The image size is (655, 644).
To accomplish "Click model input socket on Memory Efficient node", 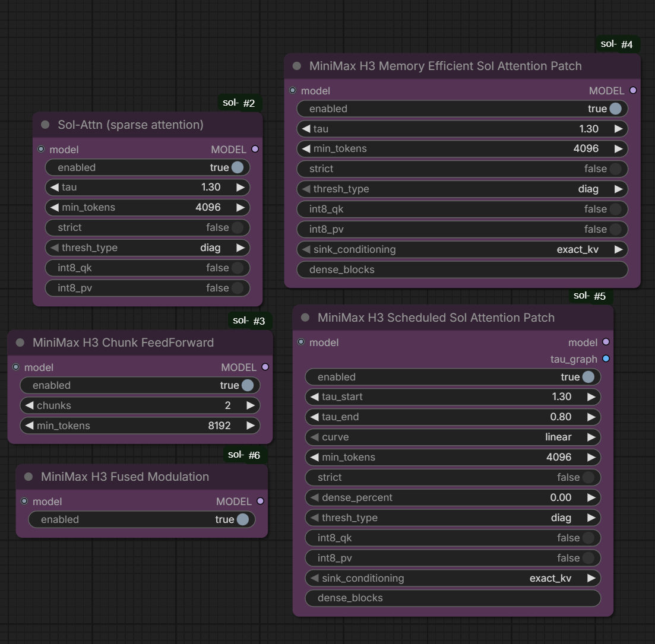I will (x=292, y=90).
